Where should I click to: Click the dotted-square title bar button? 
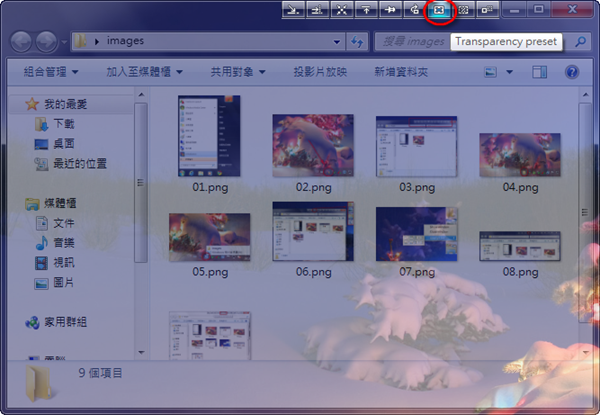tap(463, 10)
